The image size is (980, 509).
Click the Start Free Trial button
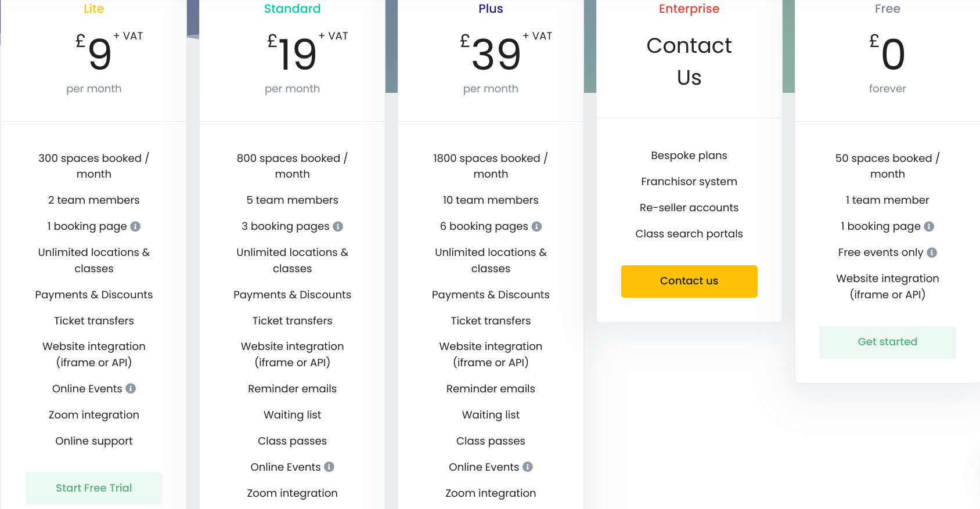click(x=94, y=488)
